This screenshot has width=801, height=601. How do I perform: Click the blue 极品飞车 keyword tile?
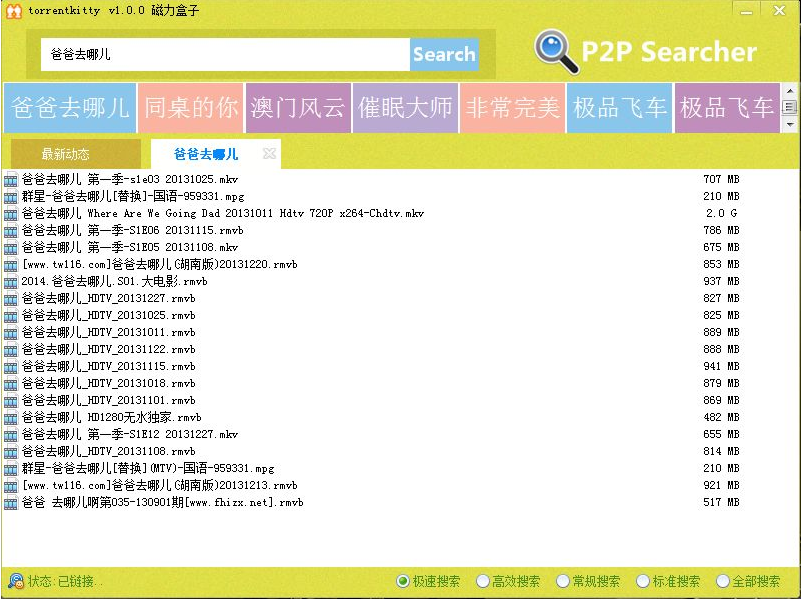tap(620, 108)
